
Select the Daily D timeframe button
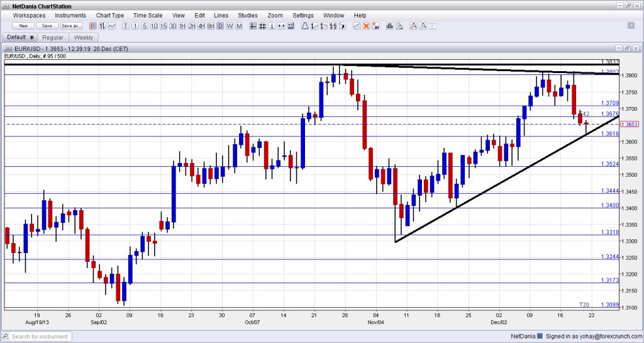219,26
